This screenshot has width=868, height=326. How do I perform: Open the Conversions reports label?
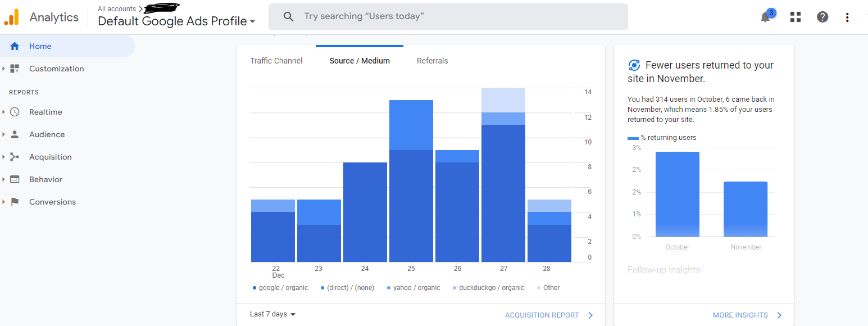pyautogui.click(x=52, y=202)
